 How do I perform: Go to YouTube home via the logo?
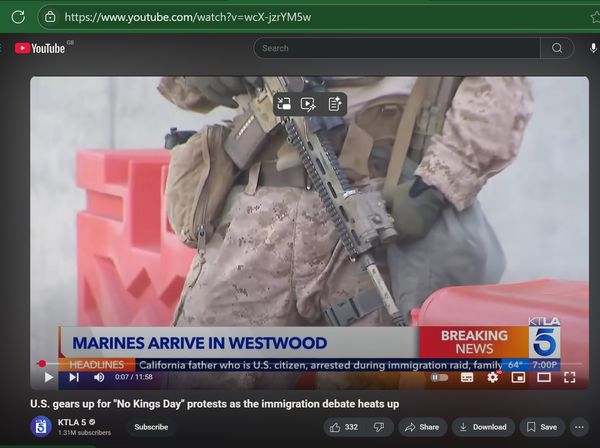[40, 48]
